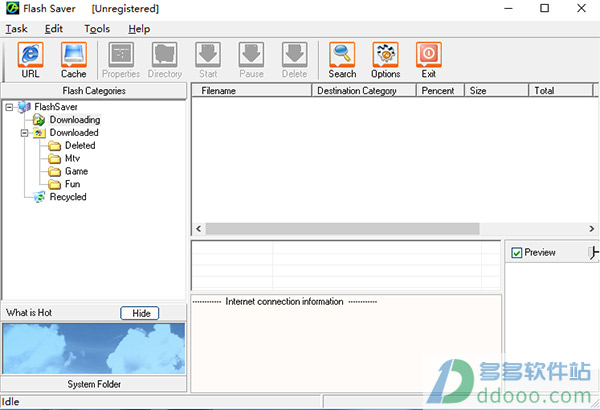Select the Deleted category label
This screenshot has width=600, height=410.
80,146
